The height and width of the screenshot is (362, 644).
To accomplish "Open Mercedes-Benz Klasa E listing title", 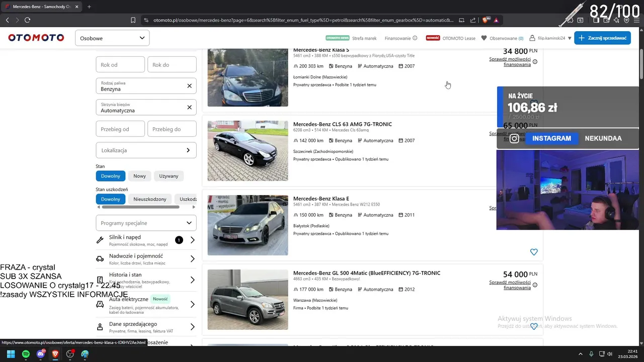I will 321,199.
